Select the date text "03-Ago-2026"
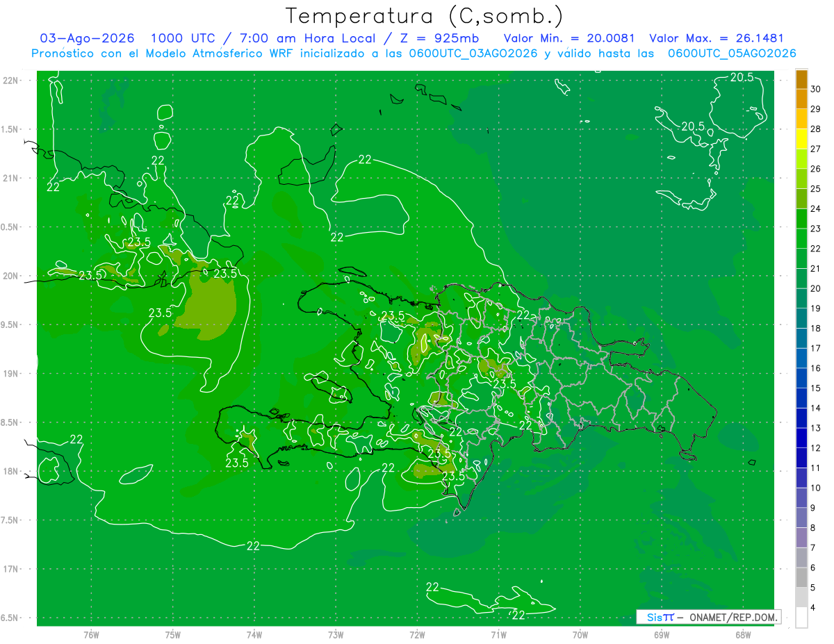The width and height of the screenshot is (834, 644). click(88, 38)
